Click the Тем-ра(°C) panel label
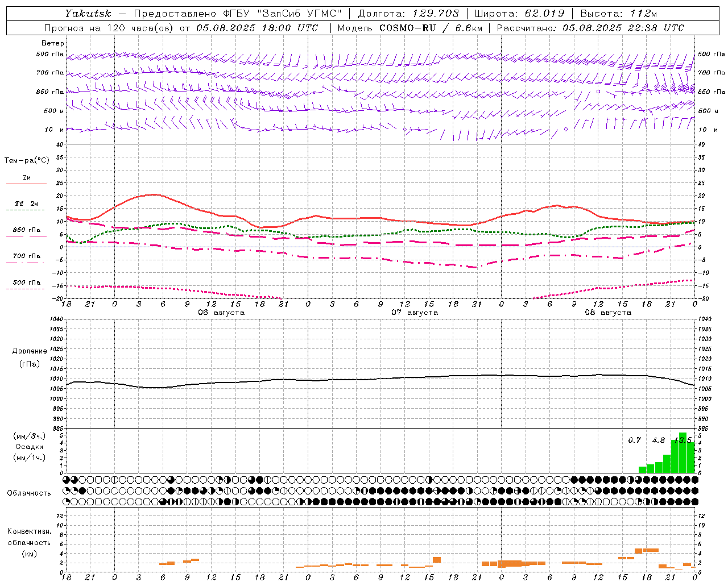 27,161
